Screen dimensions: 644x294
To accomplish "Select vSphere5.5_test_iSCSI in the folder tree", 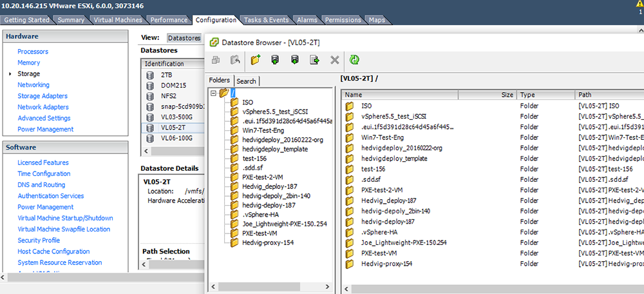I will [275, 112].
